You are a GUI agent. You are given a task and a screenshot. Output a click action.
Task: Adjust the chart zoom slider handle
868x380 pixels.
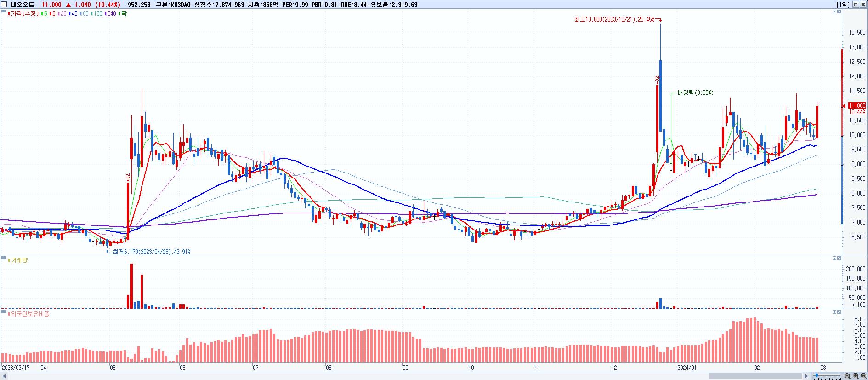pos(816,376)
